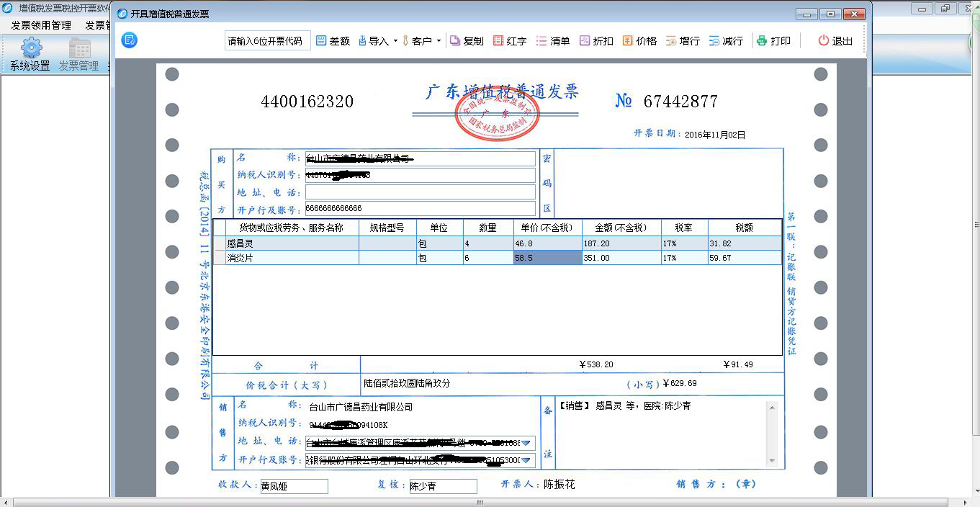
Task: Click the empty buyer 地址、电话 field
Action: pyautogui.click(x=421, y=192)
